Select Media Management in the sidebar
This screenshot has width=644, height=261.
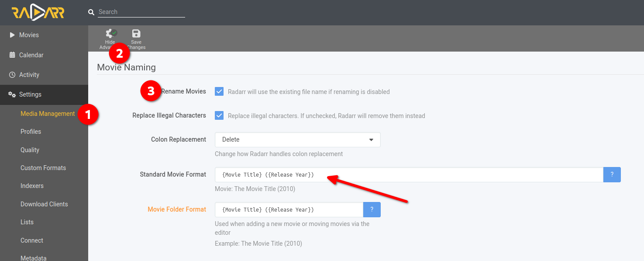48,114
